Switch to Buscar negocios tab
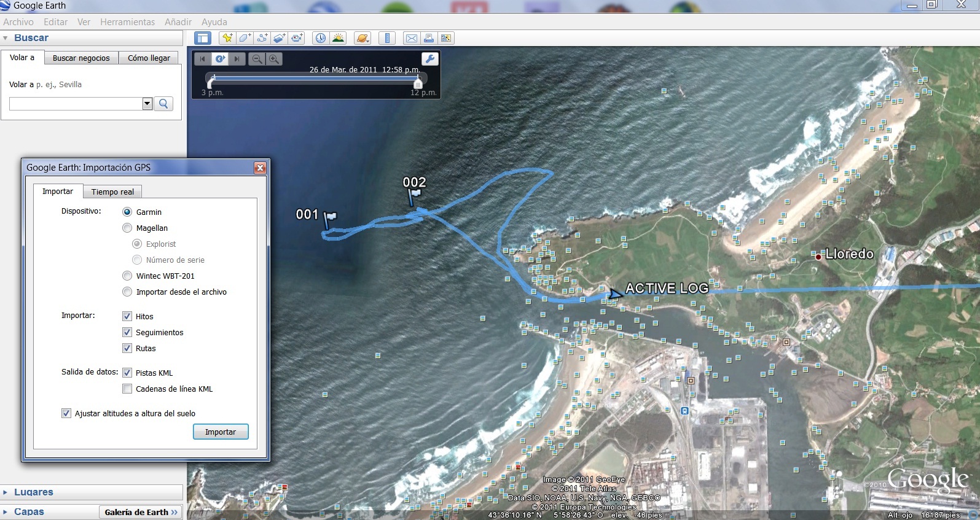The image size is (980, 520). click(x=81, y=58)
